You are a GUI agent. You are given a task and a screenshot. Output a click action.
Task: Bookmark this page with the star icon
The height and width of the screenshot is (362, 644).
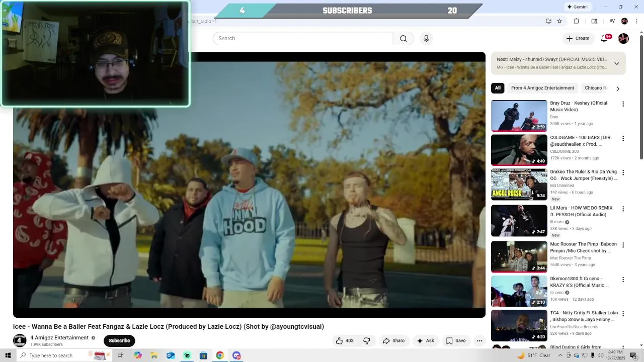tap(559, 21)
